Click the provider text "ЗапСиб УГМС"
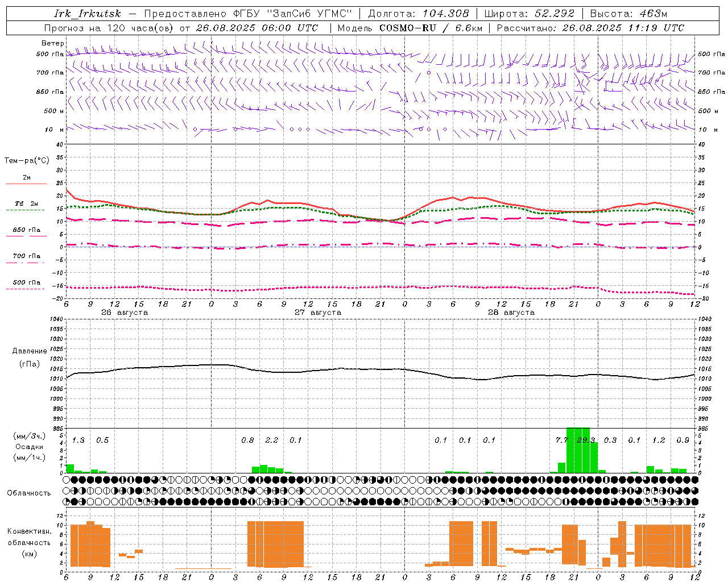 pos(309,14)
